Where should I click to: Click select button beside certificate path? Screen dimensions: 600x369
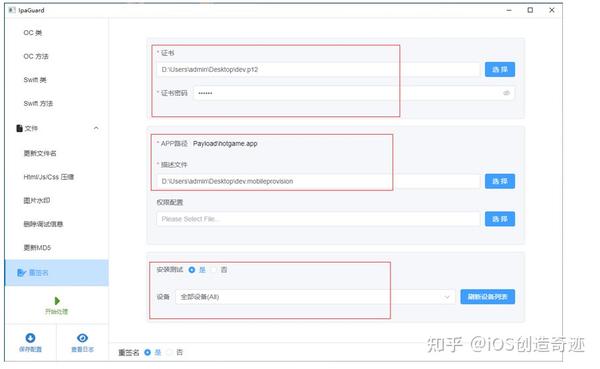click(x=500, y=69)
